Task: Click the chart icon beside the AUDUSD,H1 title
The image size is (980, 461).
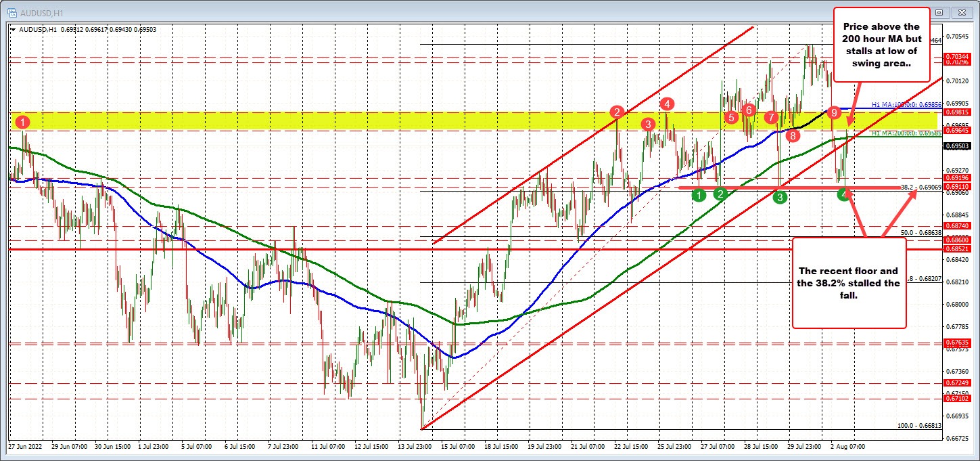Action: (12, 12)
